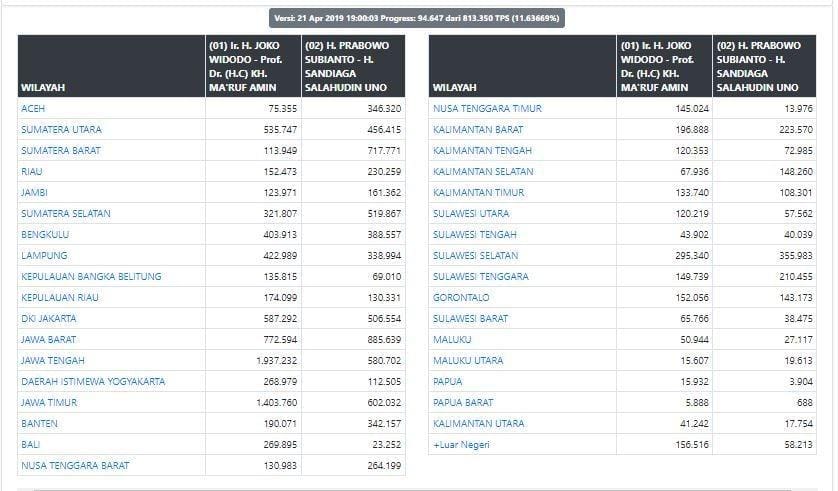Click the SUMATERA UTARA region link
This screenshot has height=491, width=838.
coord(61,129)
